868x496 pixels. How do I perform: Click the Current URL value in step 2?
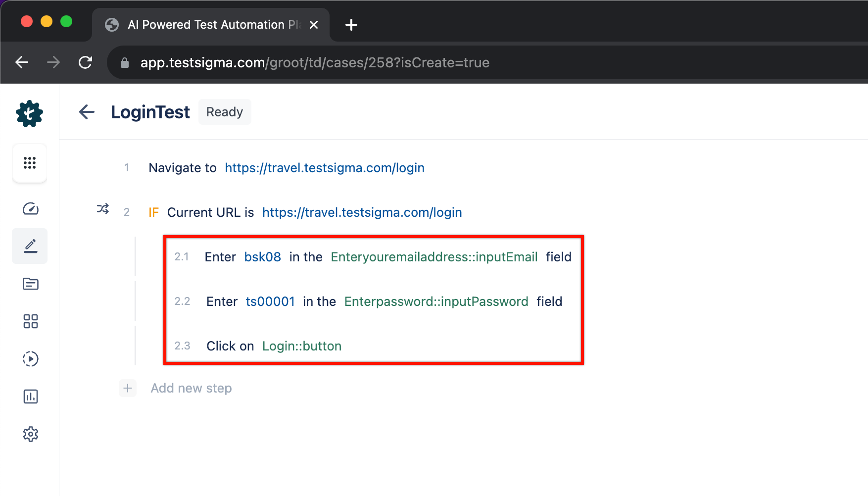(x=362, y=212)
